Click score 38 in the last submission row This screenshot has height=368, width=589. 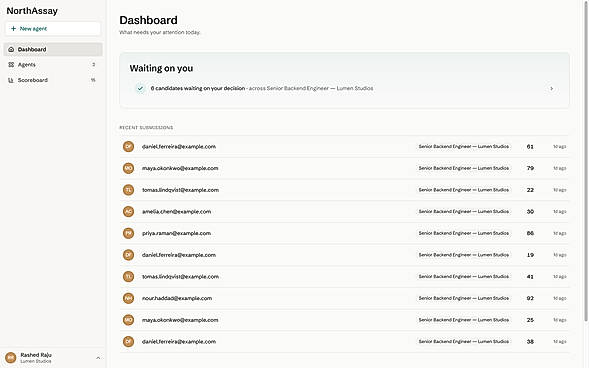tap(530, 342)
